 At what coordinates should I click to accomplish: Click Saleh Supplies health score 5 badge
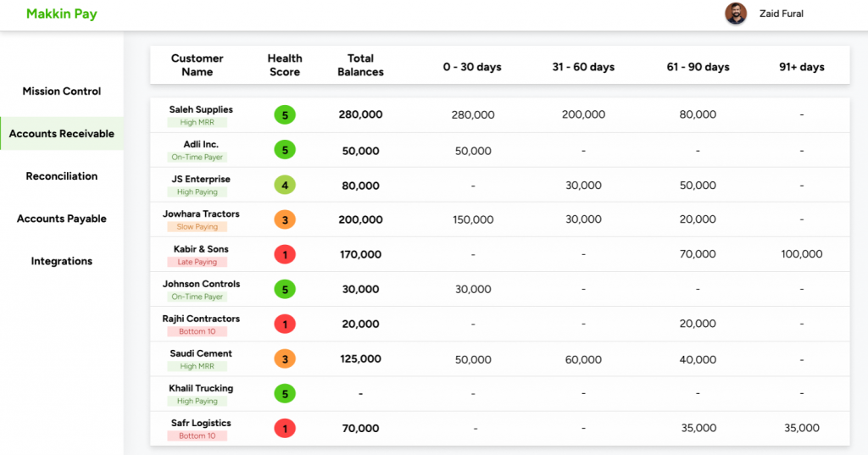pos(285,115)
